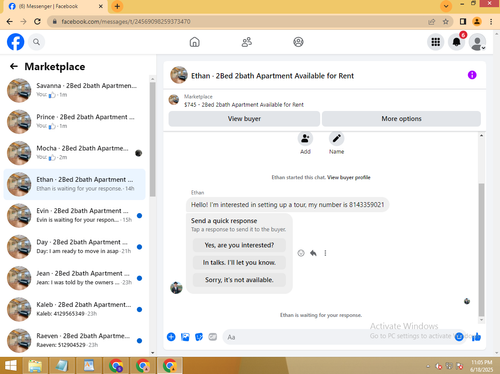Open Mocha conversation

coord(75,153)
